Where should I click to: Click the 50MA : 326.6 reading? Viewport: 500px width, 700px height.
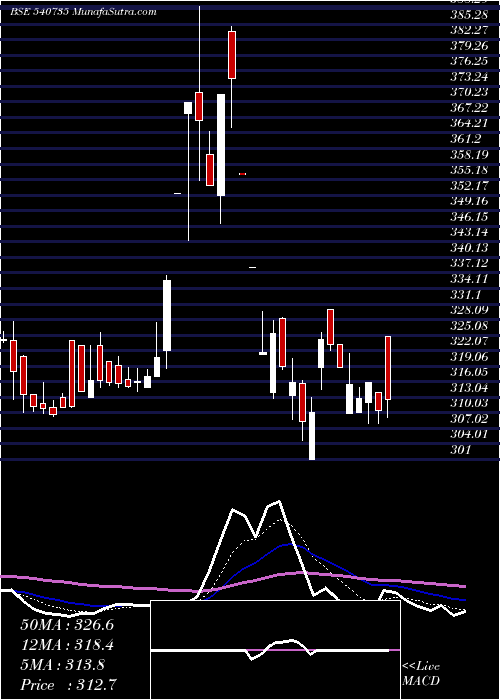click(x=67, y=625)
